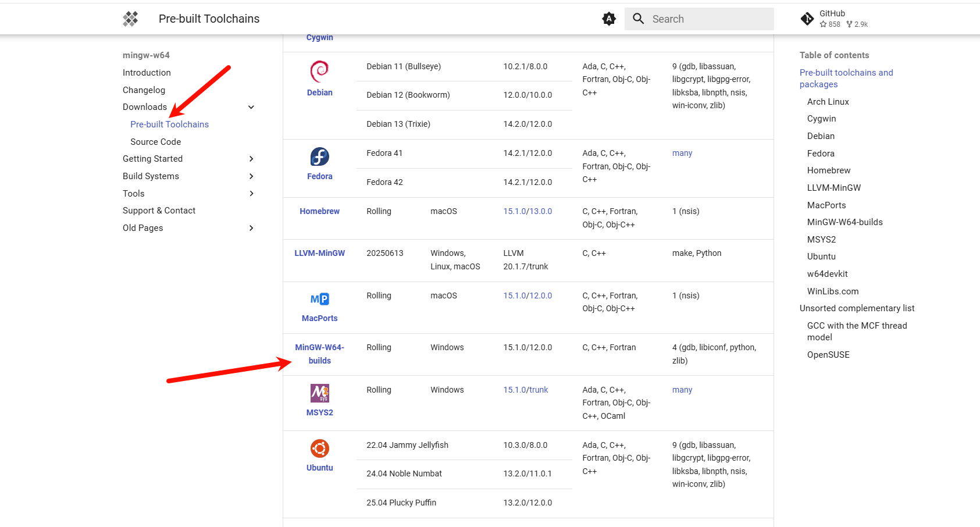This screenshot has height=527, width=980.
Task: Click the Debian 13 (Trixie) cell
Action: click(398, 124)
